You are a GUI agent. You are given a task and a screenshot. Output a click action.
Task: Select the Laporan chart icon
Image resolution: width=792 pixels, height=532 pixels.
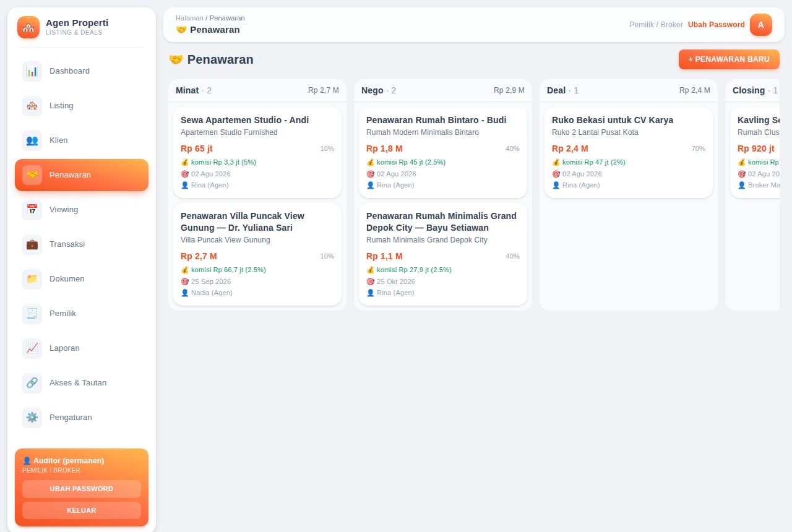click(32, 348)
